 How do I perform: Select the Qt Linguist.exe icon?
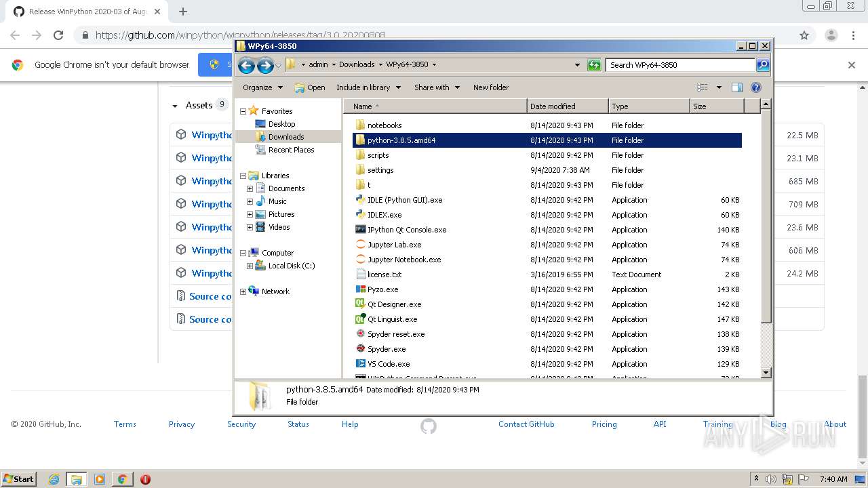pos(361,319)
